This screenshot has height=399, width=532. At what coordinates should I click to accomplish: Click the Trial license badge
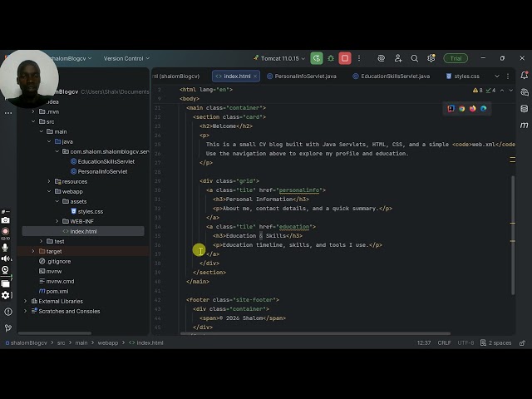click(456, 58)
